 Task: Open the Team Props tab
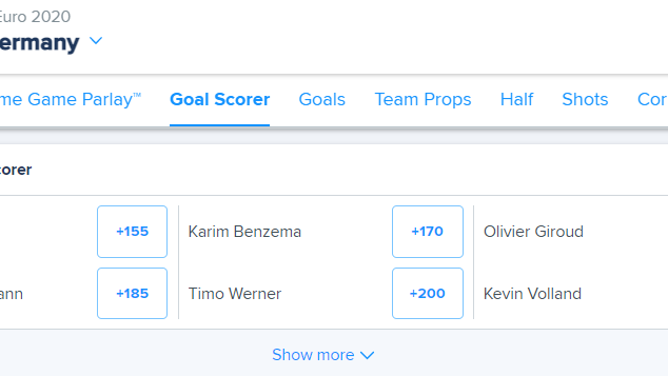(423, 100)
